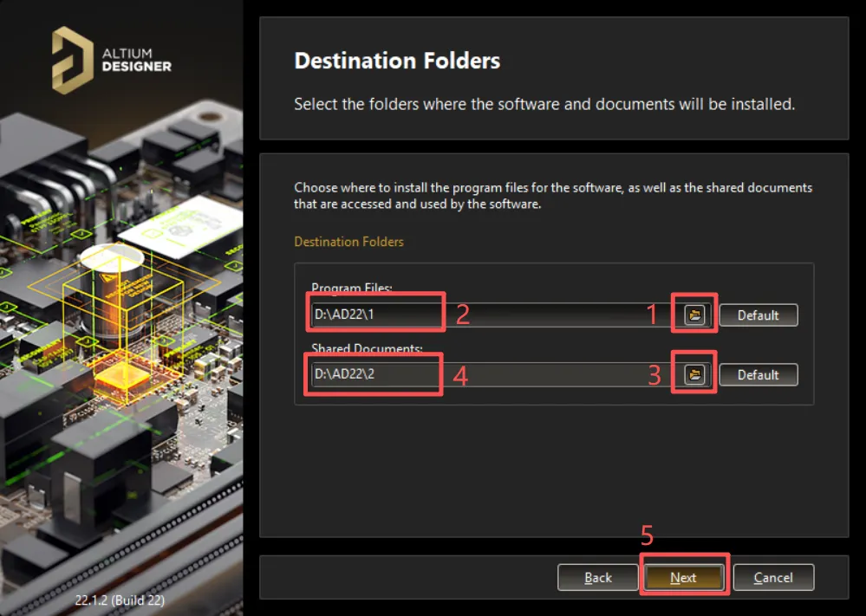The image size is (866, 616).
Task: Browse for the Program Files folder
Action: [694, 314]
